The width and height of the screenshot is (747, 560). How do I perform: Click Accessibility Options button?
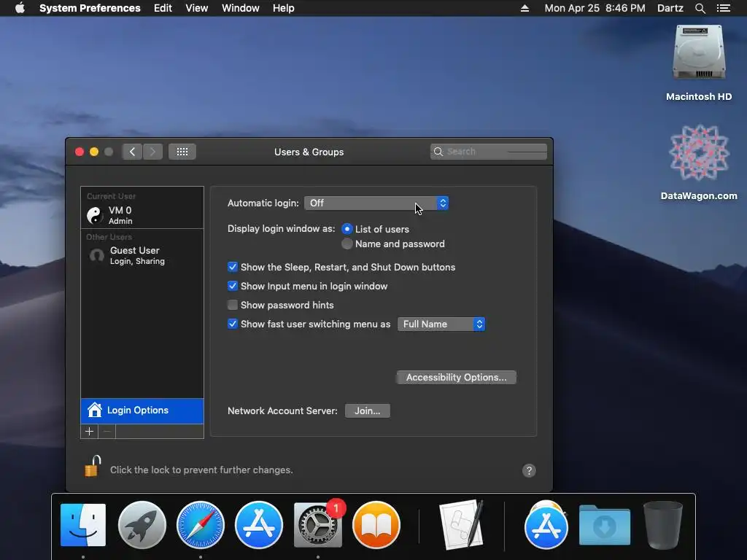point(457,378)
